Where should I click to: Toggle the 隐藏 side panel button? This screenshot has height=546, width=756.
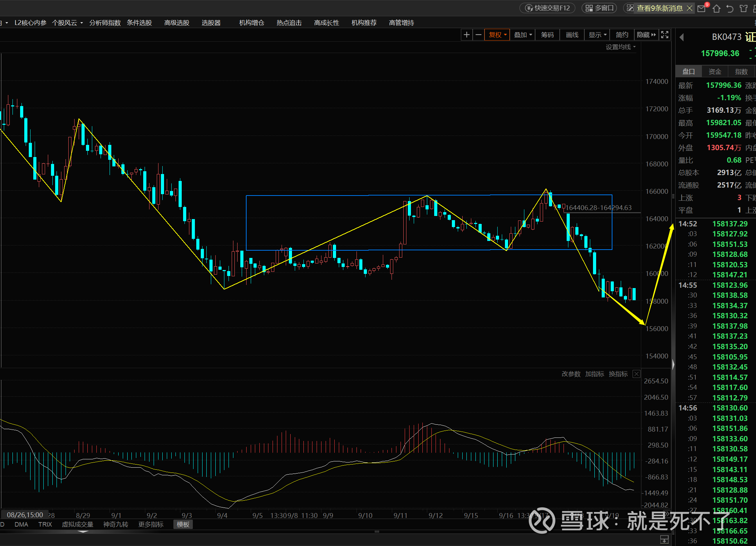click(646, 35)
